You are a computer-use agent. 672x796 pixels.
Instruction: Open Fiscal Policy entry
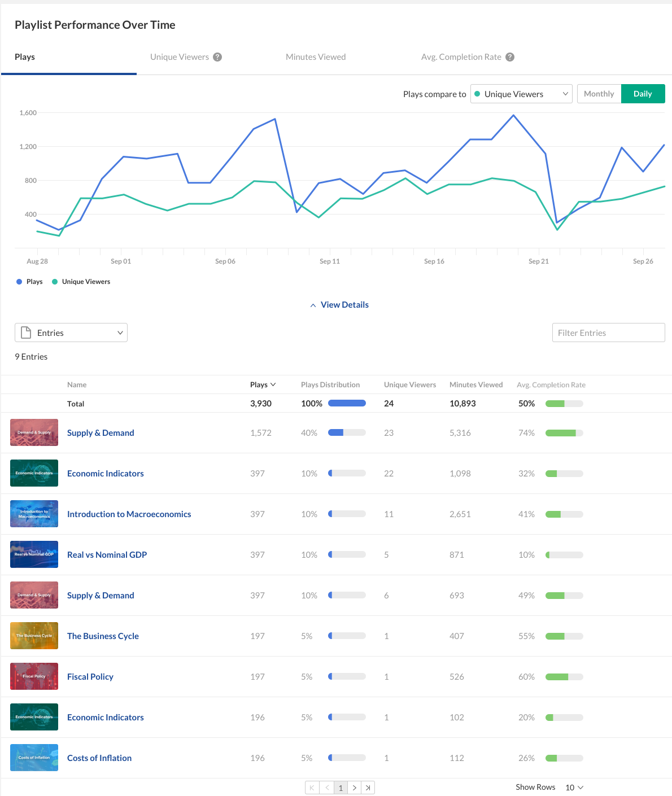[90, 677]
